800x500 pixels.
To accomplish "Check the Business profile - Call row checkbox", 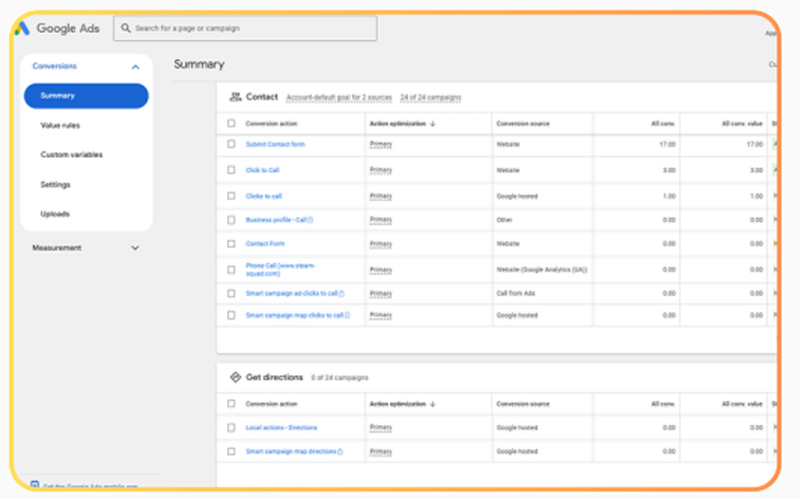I will coord(231,220).
